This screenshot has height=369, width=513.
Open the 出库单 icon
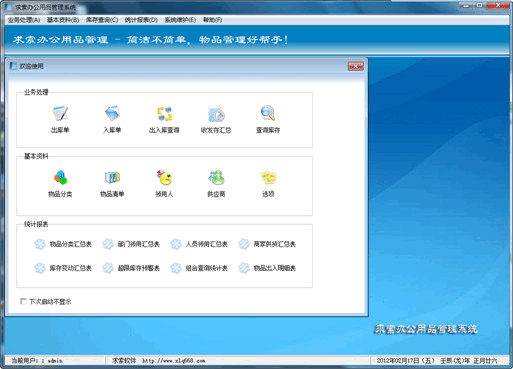(60, 114)
